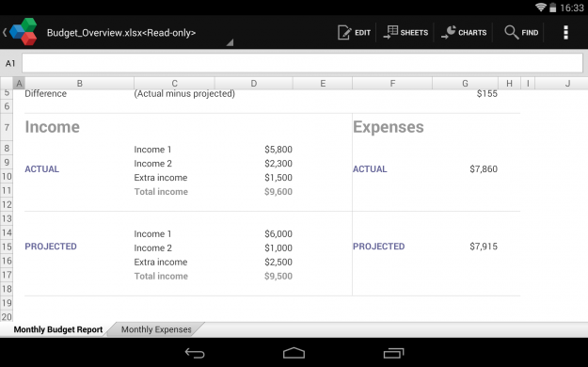Click the back chevron beside app logo
Viewport: 588px width, 367px height.
pos(5,32)
